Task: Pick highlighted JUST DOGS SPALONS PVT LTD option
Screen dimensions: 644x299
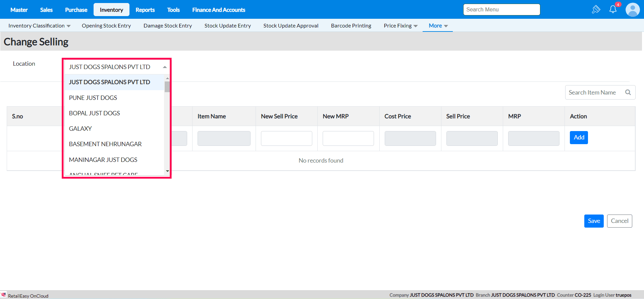Action: pyautogui.click(x=114, y=82)
